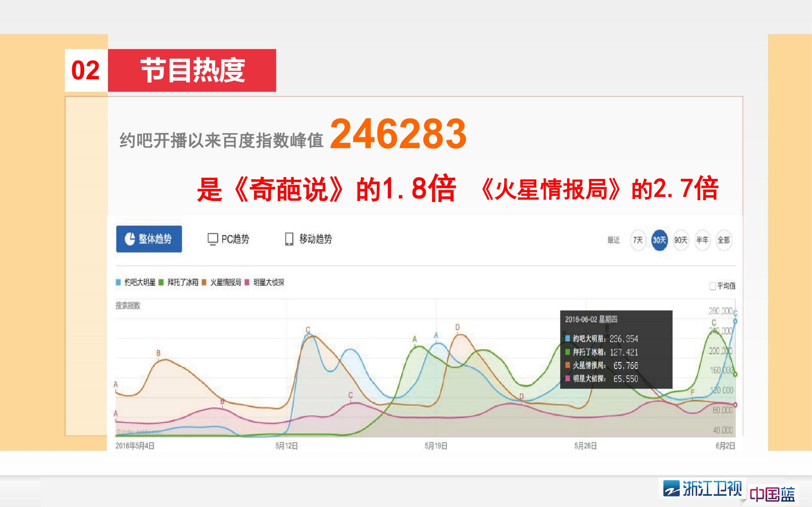812x507 pixels.
Task: Click the 最近 label beside time ranges
Action: pos(613,240)
